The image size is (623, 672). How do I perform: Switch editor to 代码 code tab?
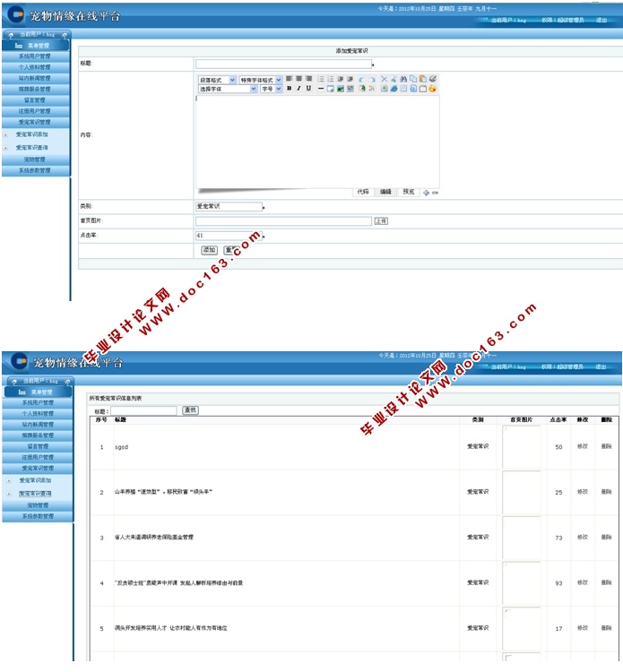tap(363, 192)
